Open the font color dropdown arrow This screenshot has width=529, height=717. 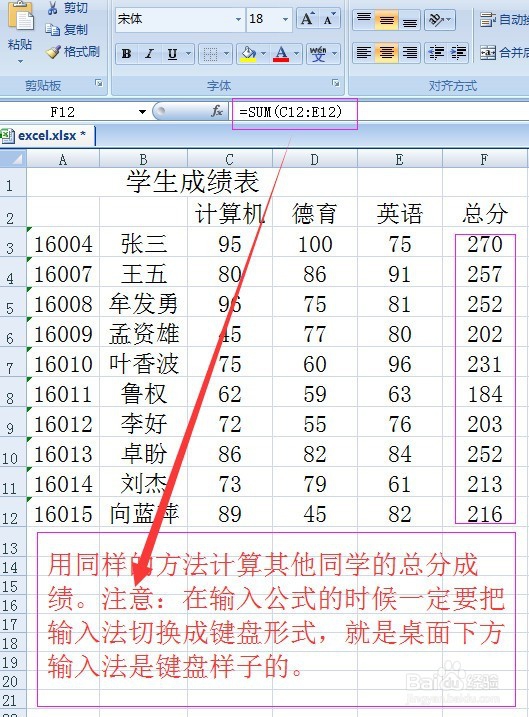(296, 54)
